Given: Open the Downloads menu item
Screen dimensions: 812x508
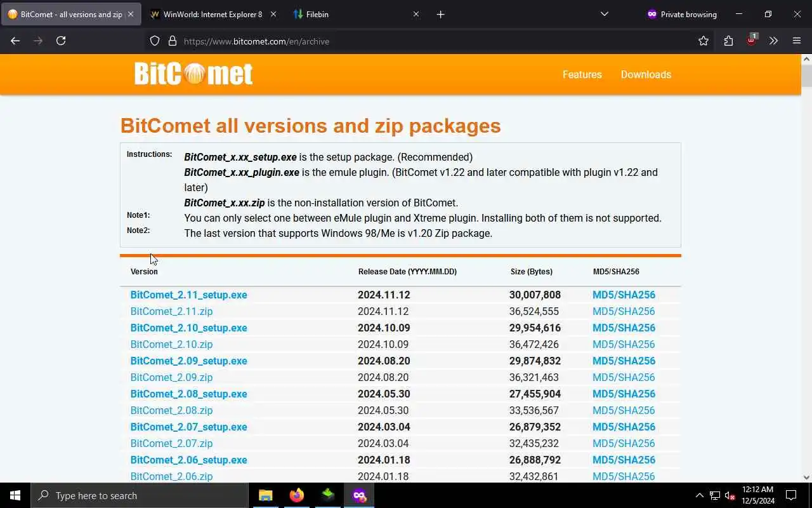Looking at the screenshot, I should [646, 74].
